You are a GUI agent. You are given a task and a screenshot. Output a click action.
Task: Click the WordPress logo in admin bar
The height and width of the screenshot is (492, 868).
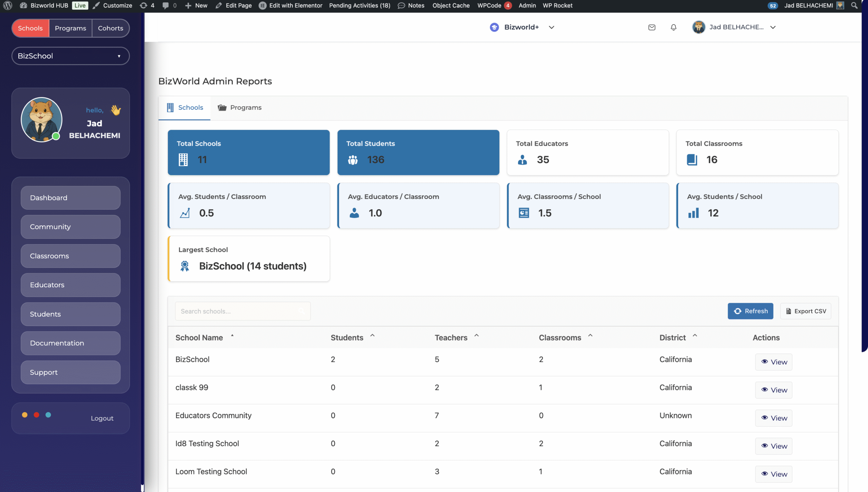(x=7, y=5)
